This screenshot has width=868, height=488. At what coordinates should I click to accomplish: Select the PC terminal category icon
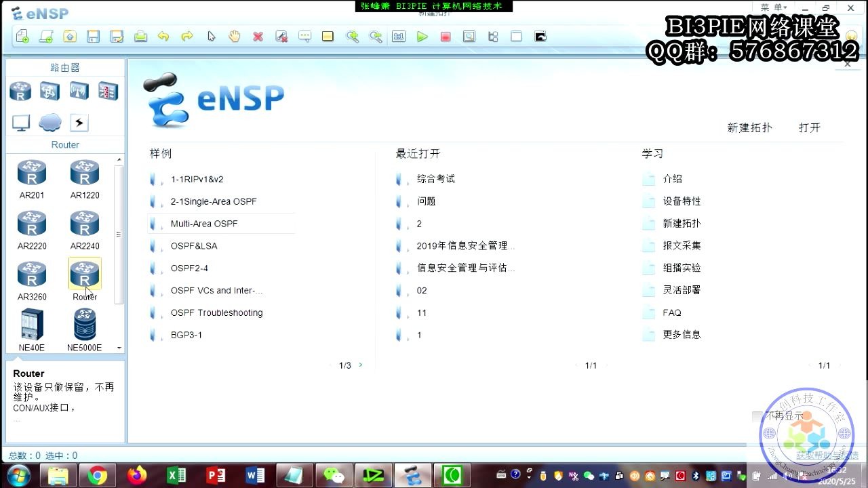click(21, 123)
